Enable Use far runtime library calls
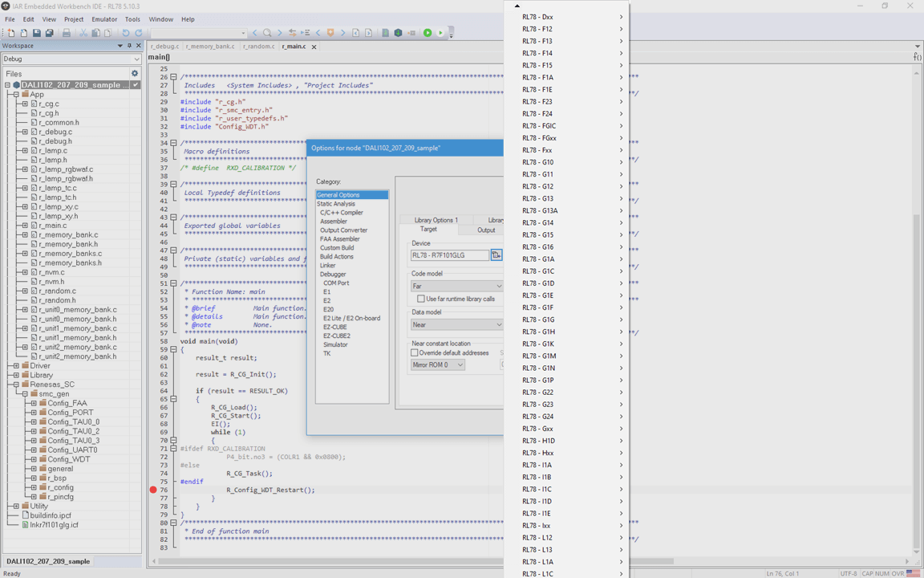 click(x=421, y=299)
